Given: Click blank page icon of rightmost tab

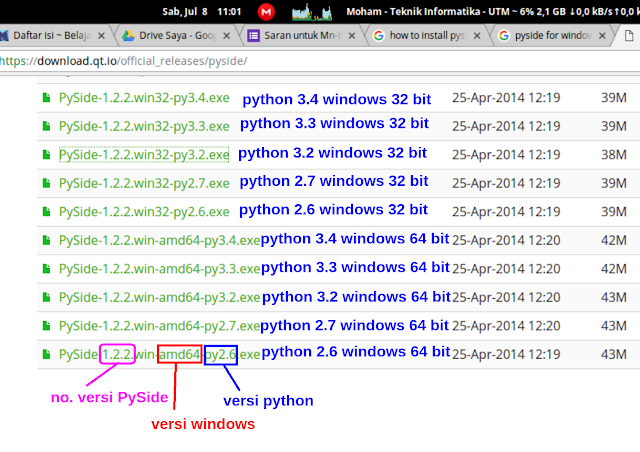Looking at the screenshot, I should click(629, 36).
